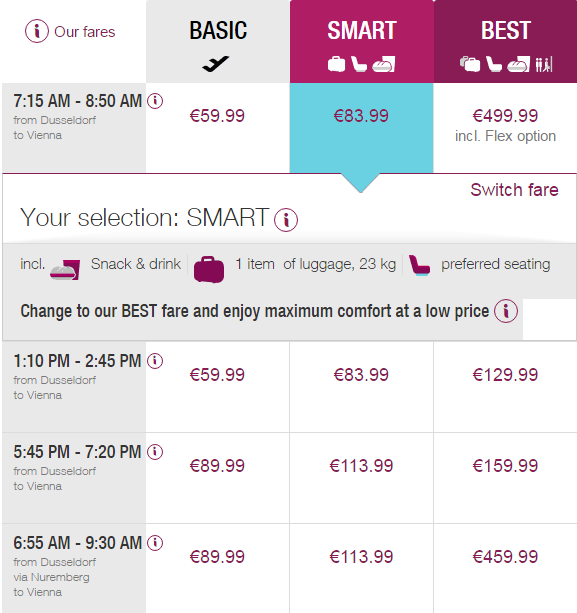
Task: Click info icon for 6:55 AM flight
Action: (155, 543)
